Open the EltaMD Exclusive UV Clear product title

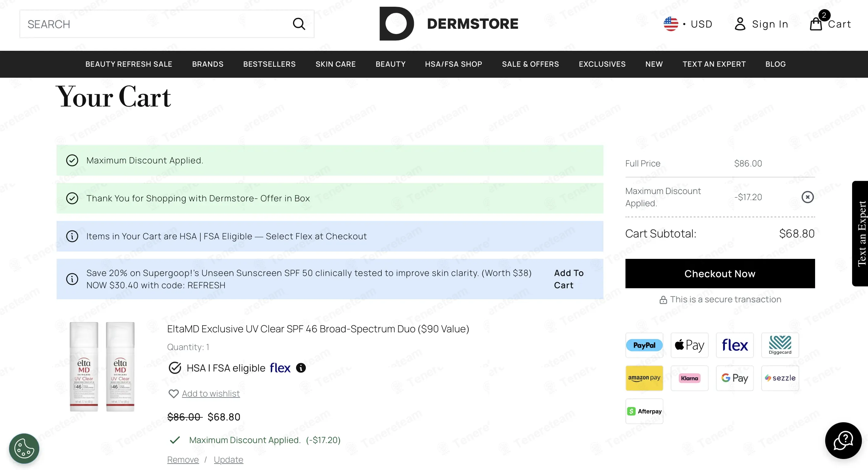coord(318,329)
